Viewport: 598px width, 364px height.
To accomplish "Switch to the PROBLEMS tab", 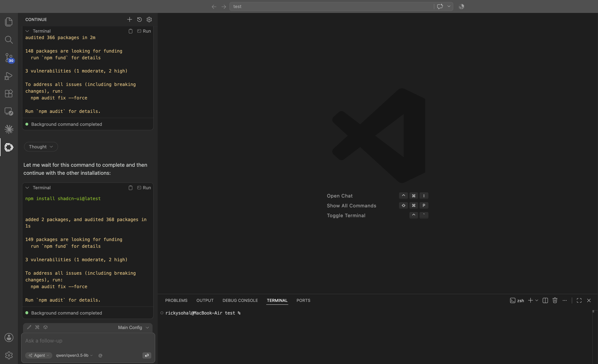I will (x=176, y=300).
